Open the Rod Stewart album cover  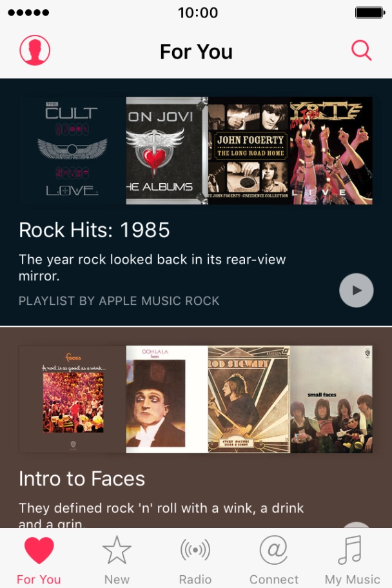coord(249,399)
